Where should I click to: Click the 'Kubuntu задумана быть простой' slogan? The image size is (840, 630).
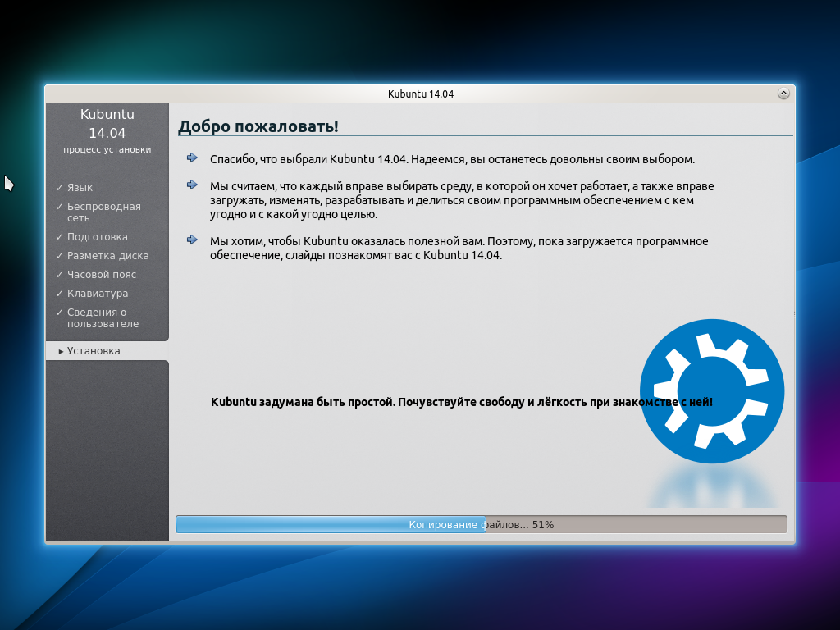462,402
